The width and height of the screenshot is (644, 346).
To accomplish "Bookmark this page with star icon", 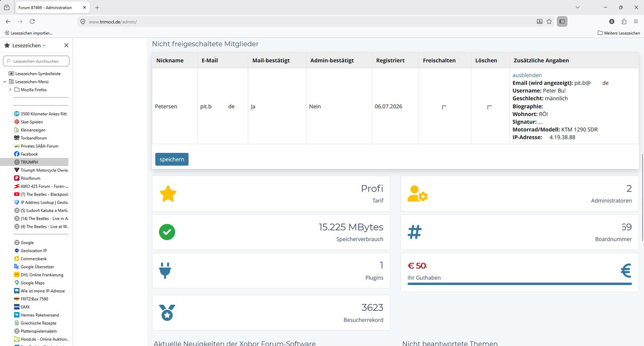I will pos(549,22).
